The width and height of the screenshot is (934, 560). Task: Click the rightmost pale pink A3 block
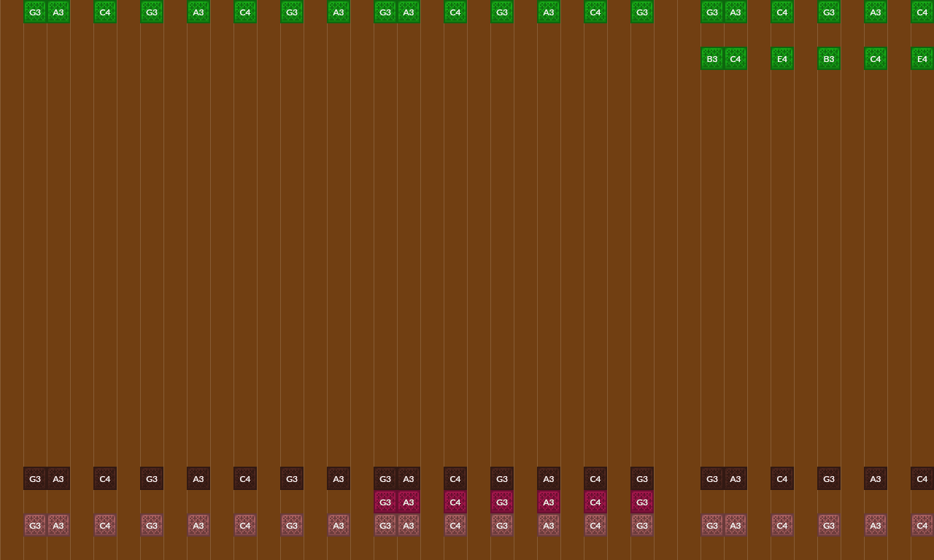coord(876,525)
